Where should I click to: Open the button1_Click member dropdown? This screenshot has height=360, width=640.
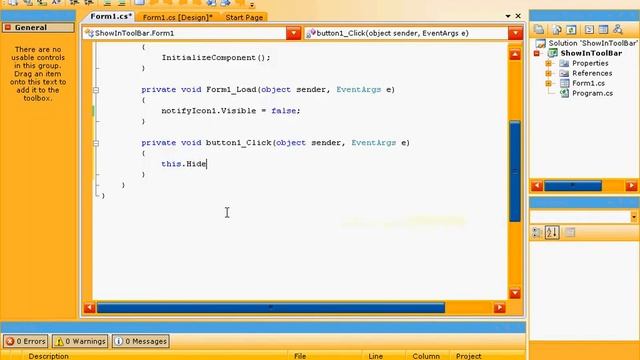tap(515, 33)
